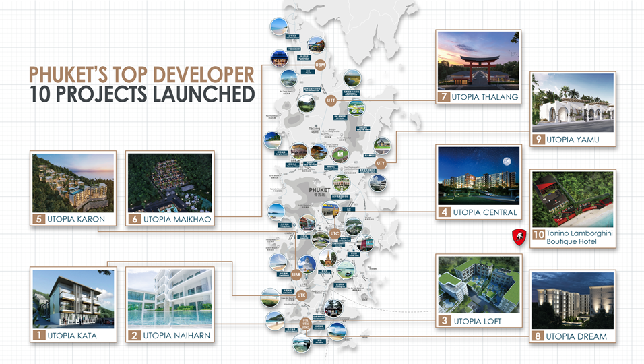Click number badge 5 beside Utopia Karon

pos(39,219)
